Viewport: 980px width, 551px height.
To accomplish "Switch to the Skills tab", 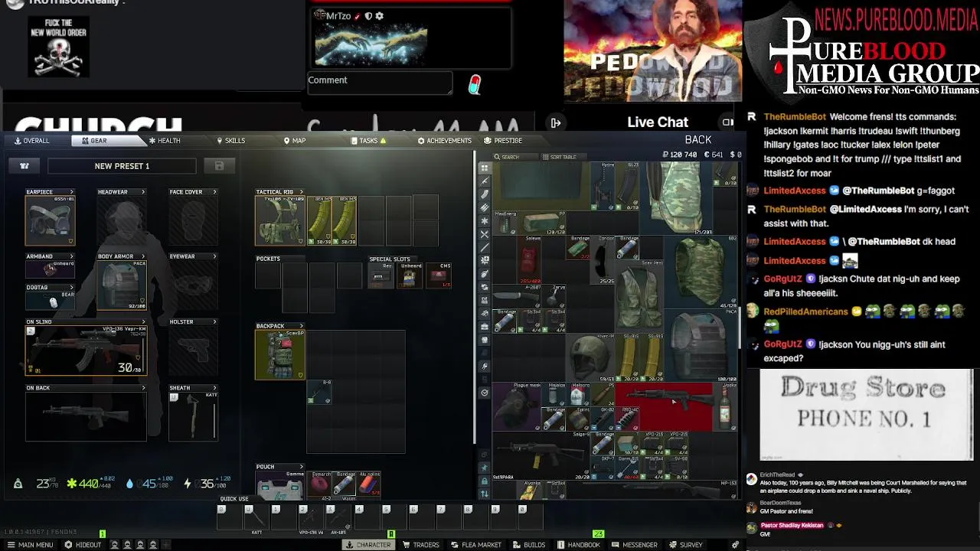I will [230, 141].
